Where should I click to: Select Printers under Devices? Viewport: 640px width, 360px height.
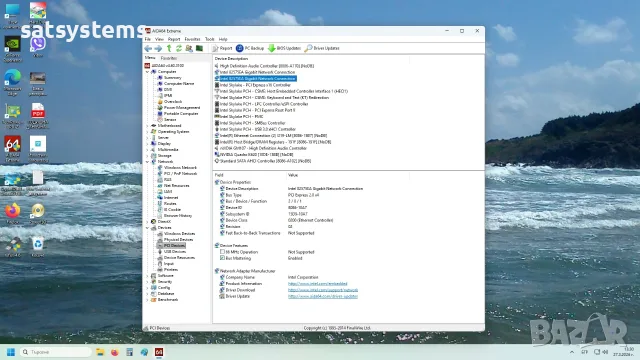pyautogui.click(x=171, y=269)
